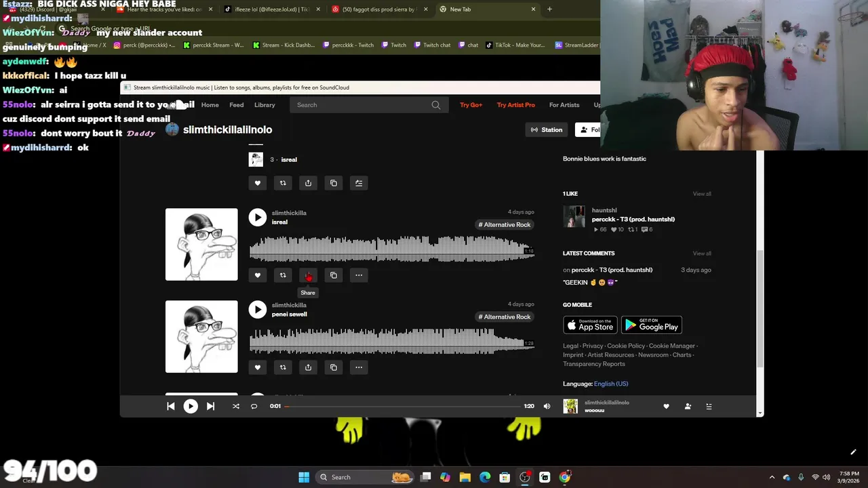Open the Next up queue in player
Screen dimensions: 868x488
coord(709,406)
